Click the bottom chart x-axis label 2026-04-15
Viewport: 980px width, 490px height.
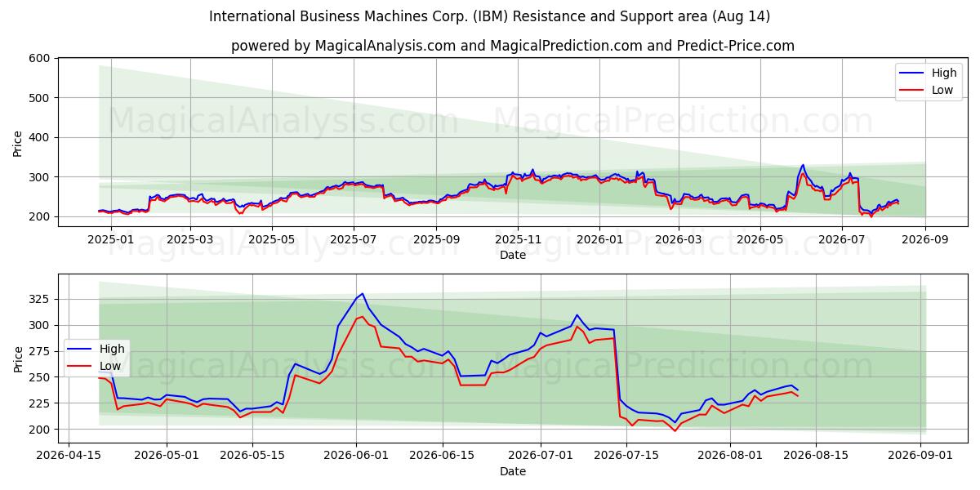68,456
